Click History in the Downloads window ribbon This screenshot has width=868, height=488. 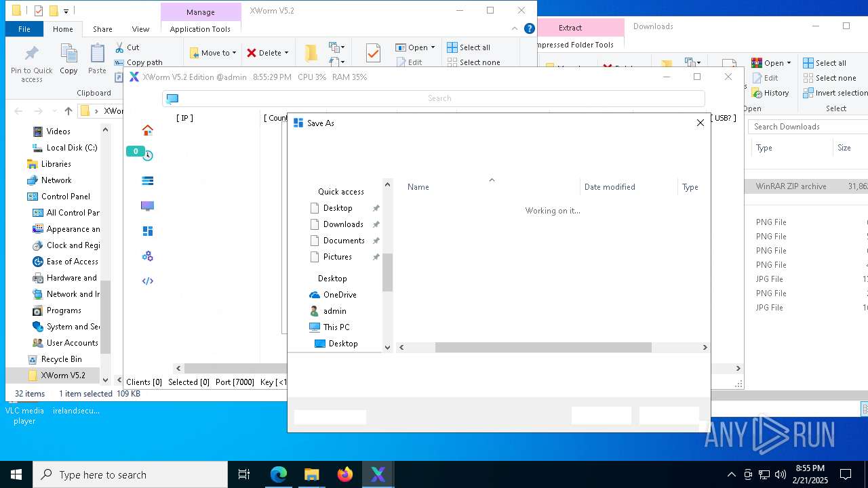[770, 93]
